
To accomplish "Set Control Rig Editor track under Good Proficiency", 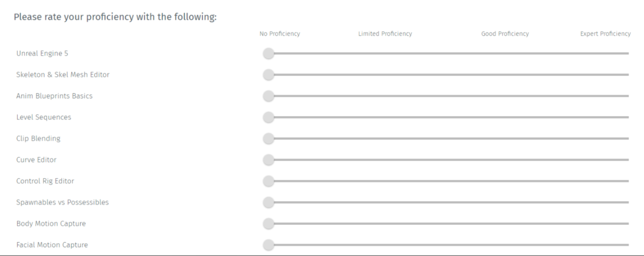I will (505, 181).
